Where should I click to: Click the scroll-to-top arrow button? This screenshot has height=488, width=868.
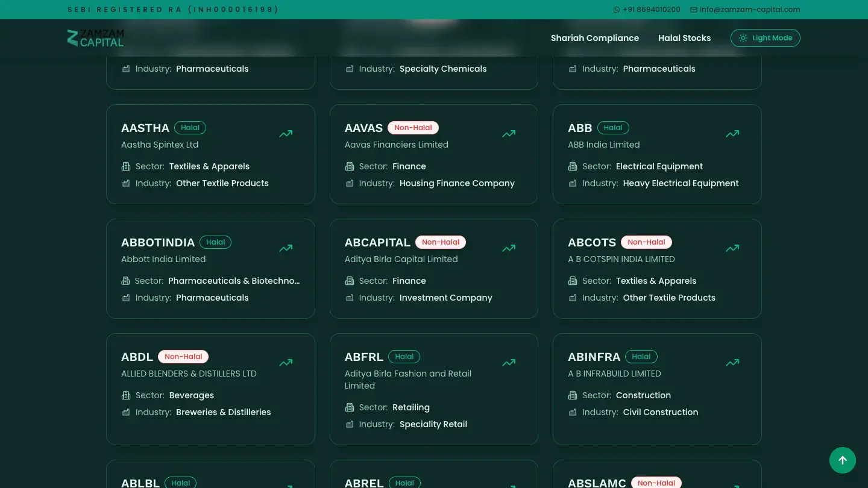tap(843, 460)
